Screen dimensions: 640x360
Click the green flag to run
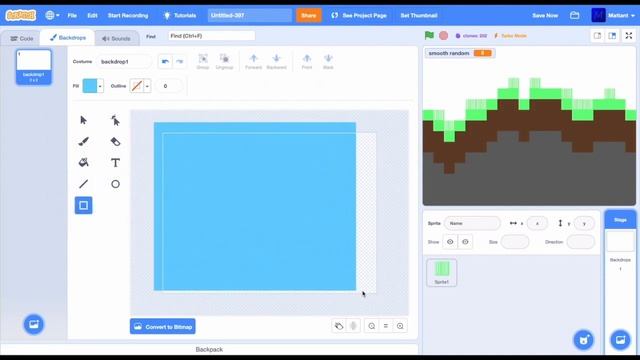click(x=429, y=36)
